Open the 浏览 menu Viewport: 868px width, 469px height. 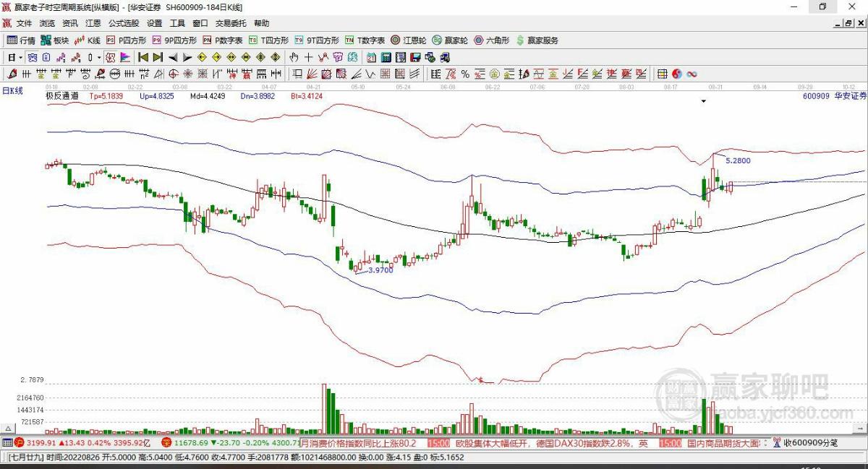click(47, 24)
